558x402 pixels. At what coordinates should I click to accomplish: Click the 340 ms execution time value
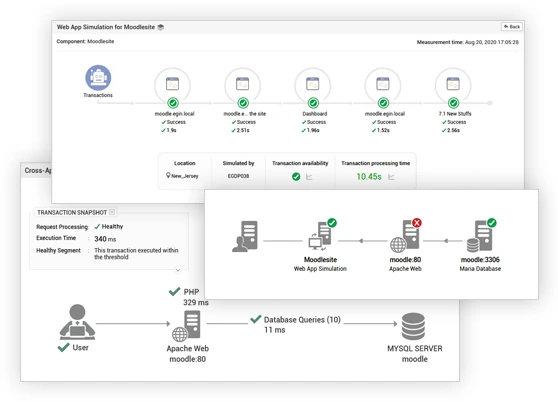105,239
